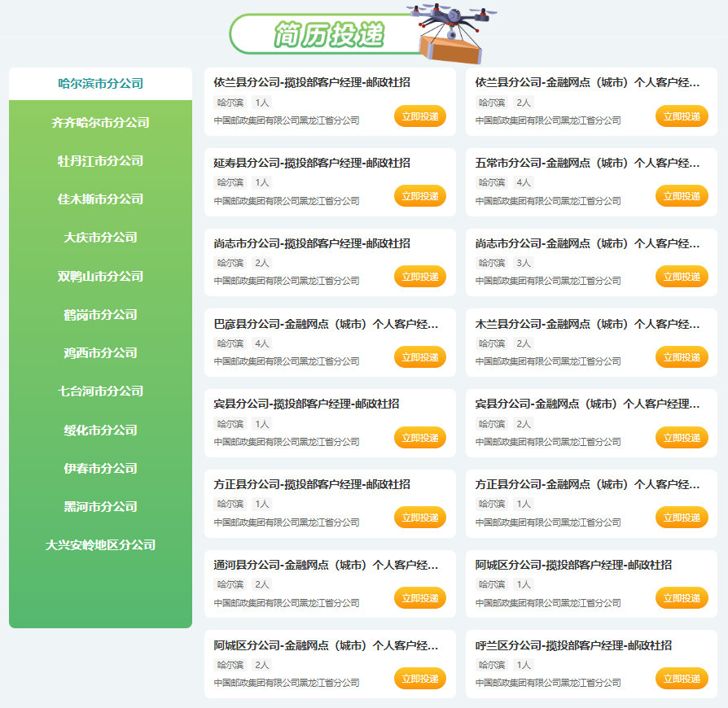Apply to 呼兰区分公司 job with 立即投递
The width and height of the screenshot is (728, 708).
click(x=682, y=679)
